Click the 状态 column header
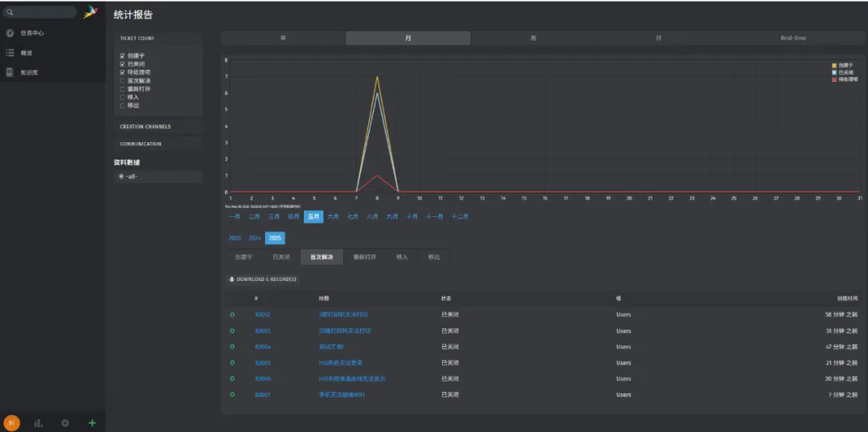 pos(445,299)
